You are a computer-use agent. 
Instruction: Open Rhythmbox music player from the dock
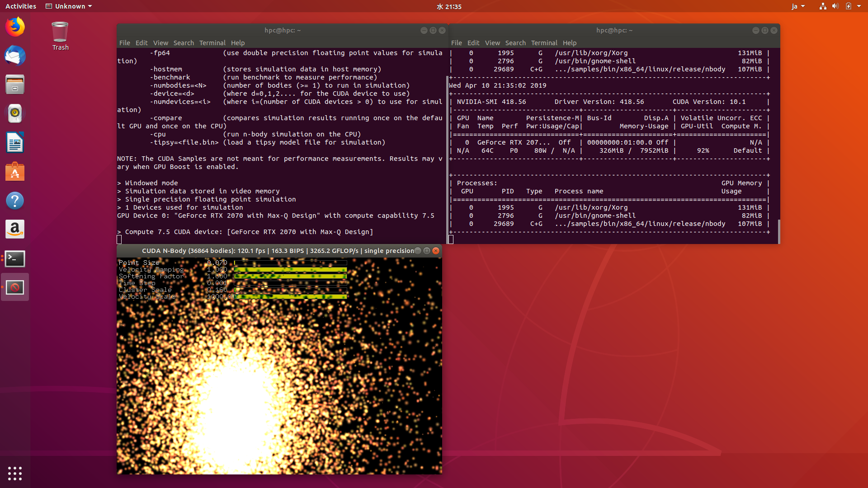(x=15, y=113)
